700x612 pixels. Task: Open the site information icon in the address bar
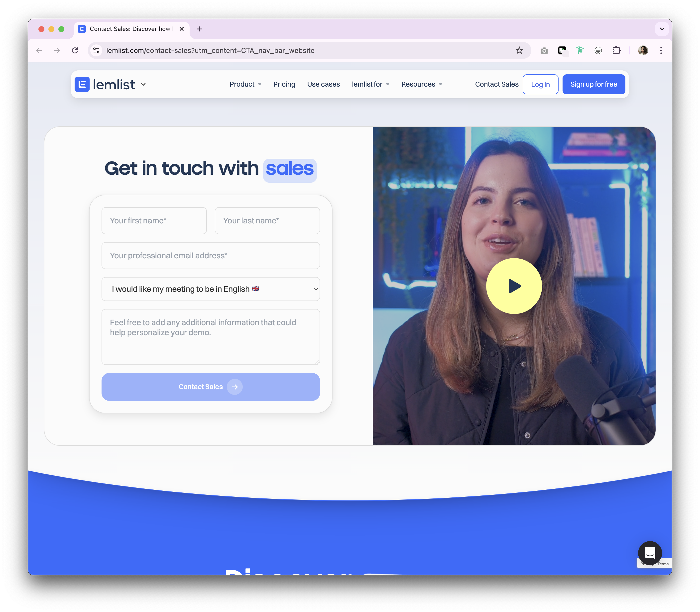point(97,51)
